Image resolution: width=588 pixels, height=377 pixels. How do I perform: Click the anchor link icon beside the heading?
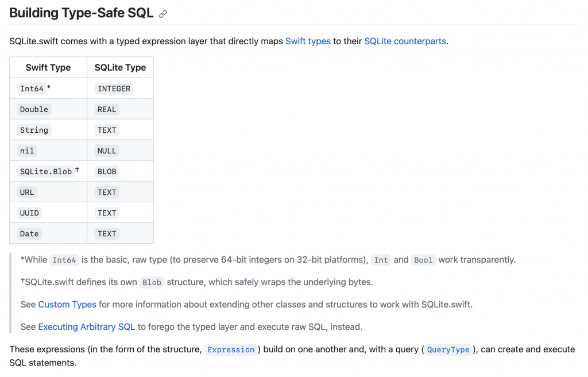(163, 14)
